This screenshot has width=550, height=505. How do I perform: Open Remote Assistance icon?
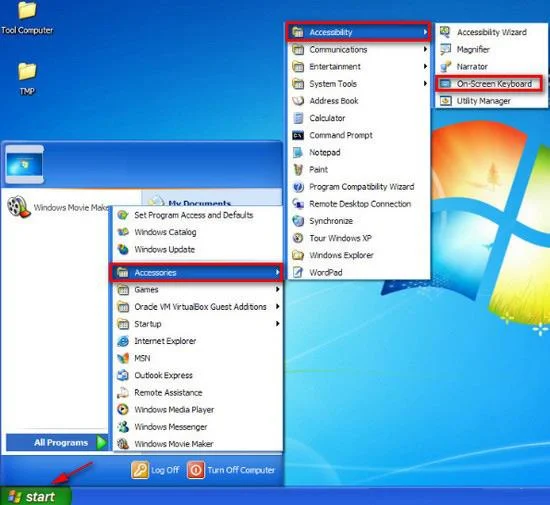(x=123, y=392)
